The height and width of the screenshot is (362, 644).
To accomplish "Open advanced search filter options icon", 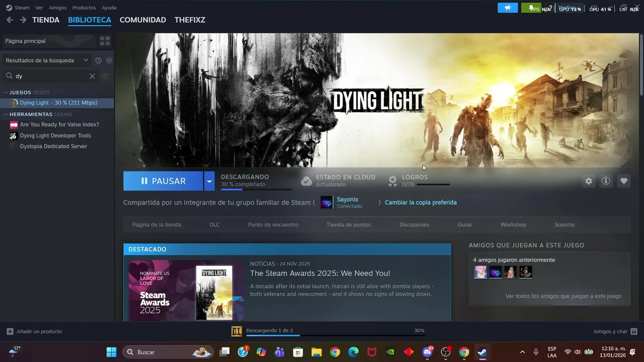I will 105,76.
